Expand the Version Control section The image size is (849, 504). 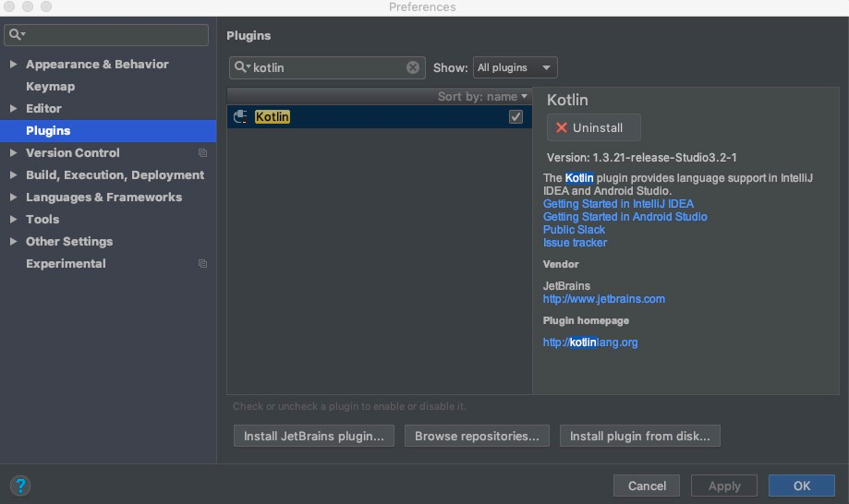point(13,153)
